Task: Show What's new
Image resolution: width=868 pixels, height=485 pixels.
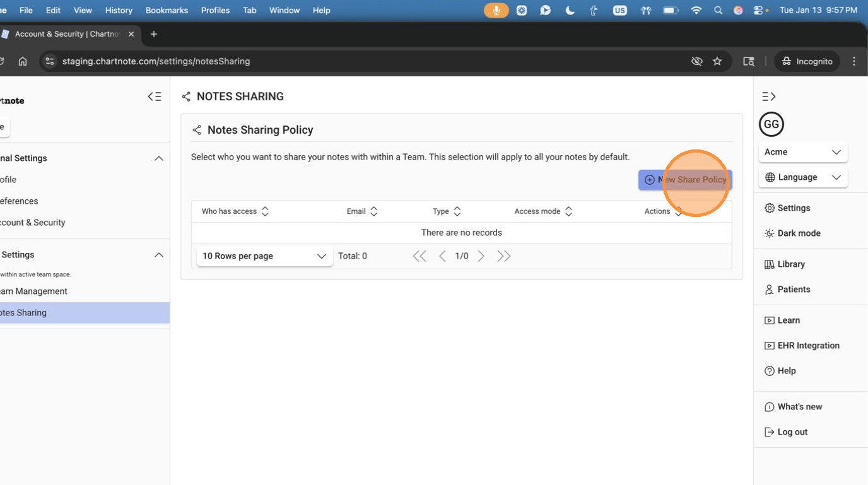Action: pyautogui.click(x=793, y=407)
